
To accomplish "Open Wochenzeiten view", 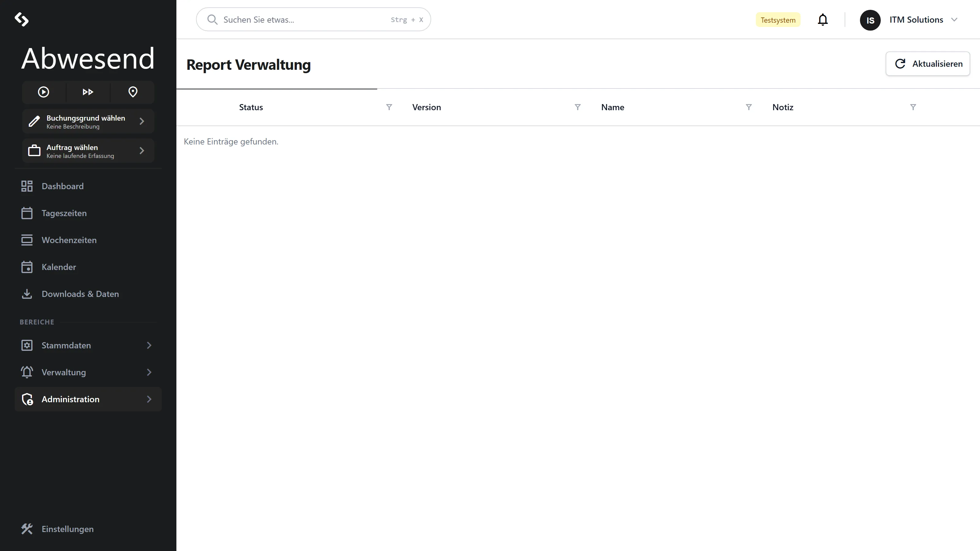I will click(88, 240).
